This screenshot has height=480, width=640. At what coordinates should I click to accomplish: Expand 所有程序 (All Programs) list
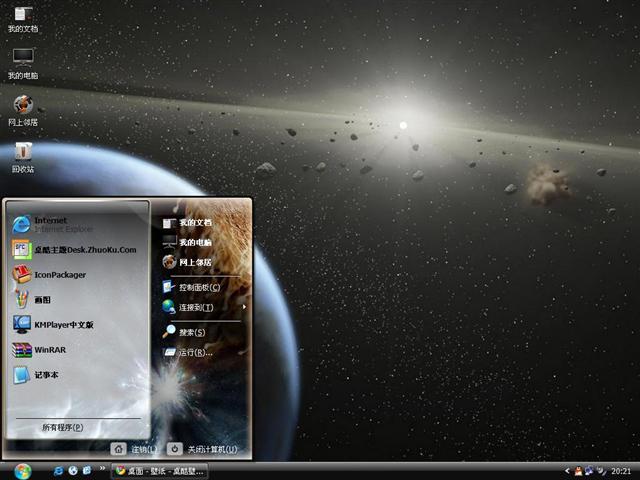63,427
